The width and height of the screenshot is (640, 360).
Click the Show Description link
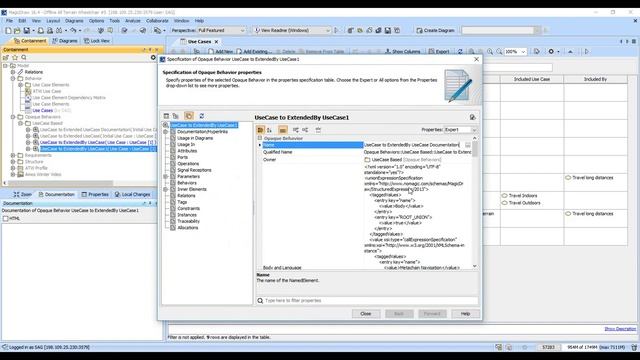tap(620, 329)
